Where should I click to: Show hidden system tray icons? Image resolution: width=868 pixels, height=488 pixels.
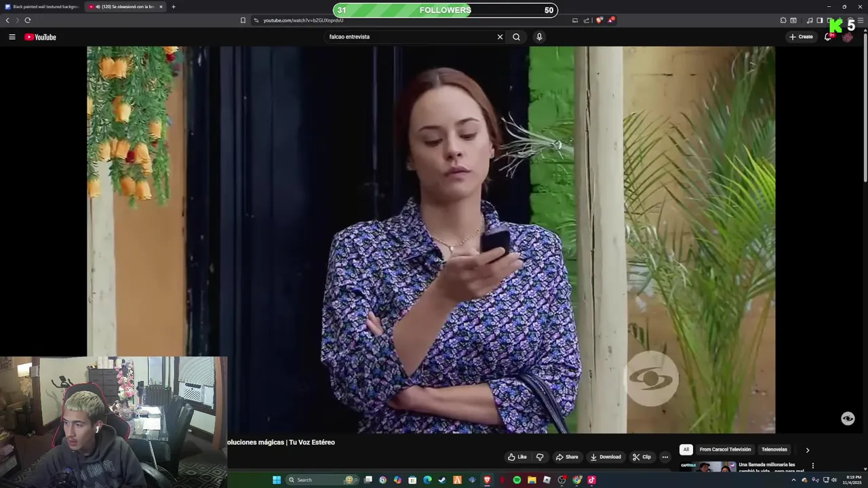793,480
